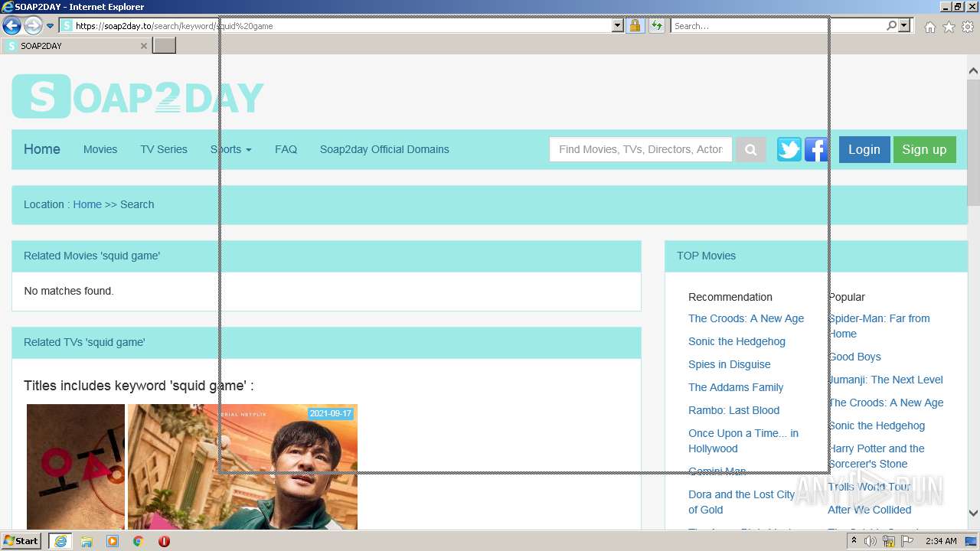
Task: Click the site search magnifier button
Action: (x=751, y=149)
